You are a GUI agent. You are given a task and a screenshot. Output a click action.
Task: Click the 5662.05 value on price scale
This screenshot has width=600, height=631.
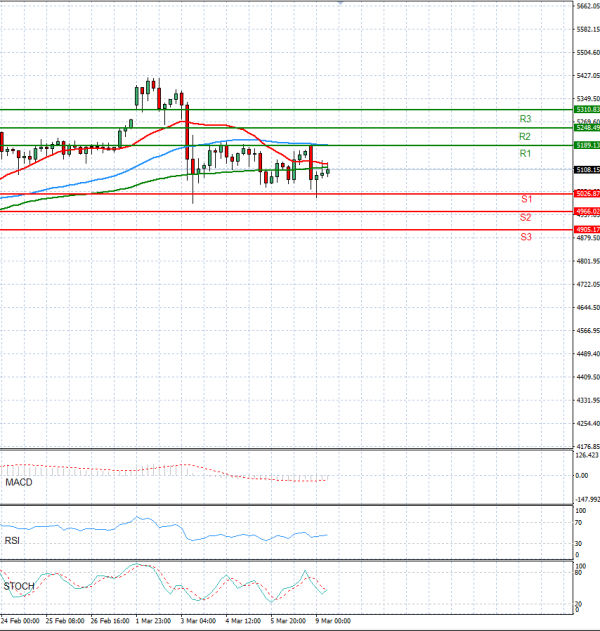pos(587,6)
